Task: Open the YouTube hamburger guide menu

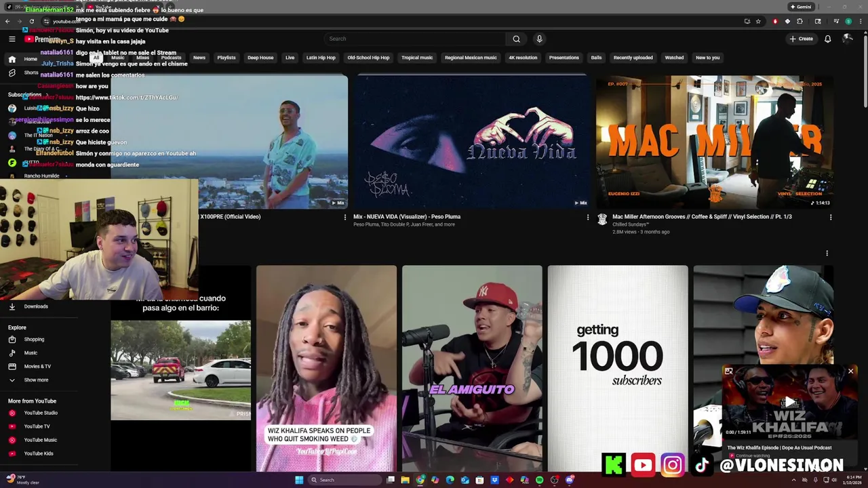Action: [12, 39]
